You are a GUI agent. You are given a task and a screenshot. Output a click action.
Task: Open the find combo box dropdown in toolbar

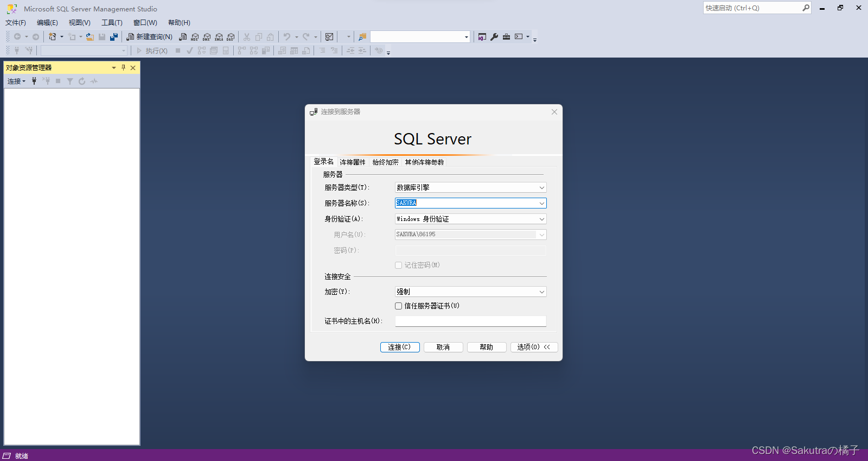[x=466, y=37]
